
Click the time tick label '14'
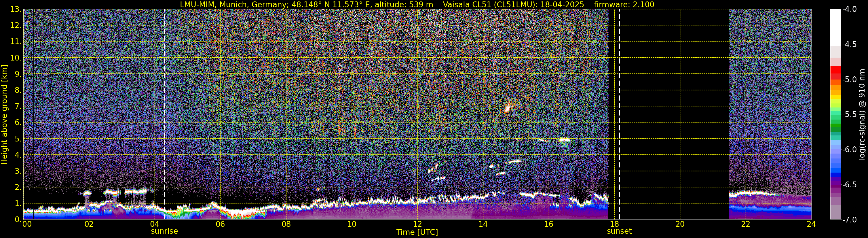click(483, 224)
